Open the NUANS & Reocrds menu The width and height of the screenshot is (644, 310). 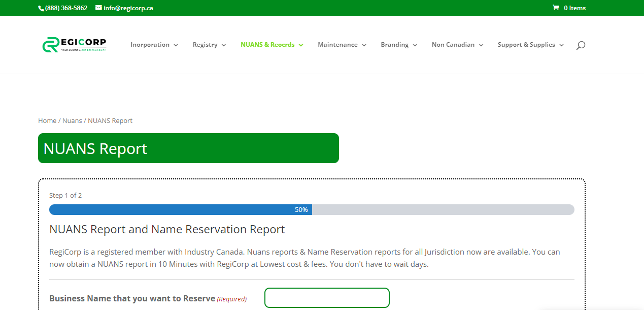(x=272, y=45)
